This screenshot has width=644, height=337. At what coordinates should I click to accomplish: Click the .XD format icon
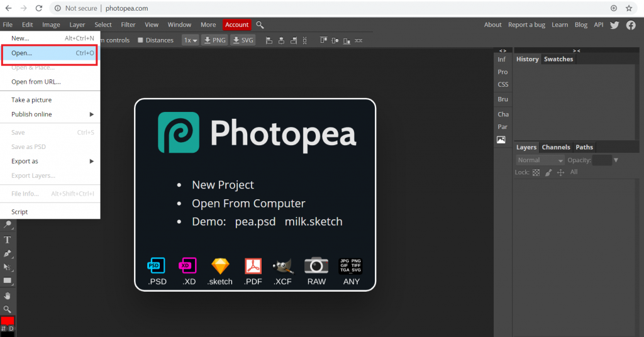pos(187,265)
